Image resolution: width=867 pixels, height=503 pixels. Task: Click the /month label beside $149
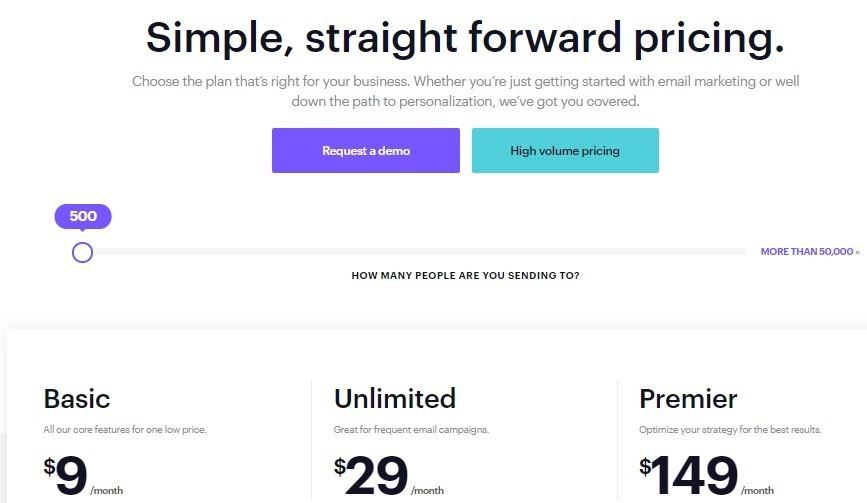(x=758, y=491)
